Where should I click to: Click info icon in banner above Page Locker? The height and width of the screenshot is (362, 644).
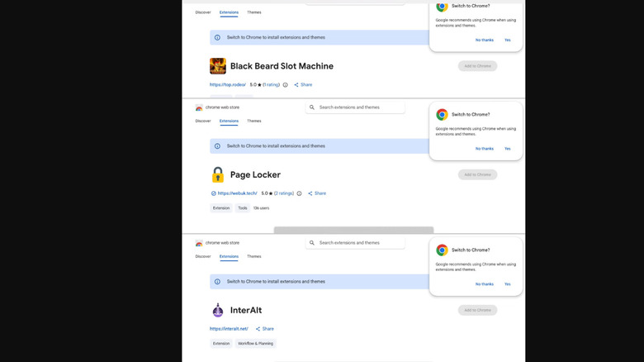[217, 146]
